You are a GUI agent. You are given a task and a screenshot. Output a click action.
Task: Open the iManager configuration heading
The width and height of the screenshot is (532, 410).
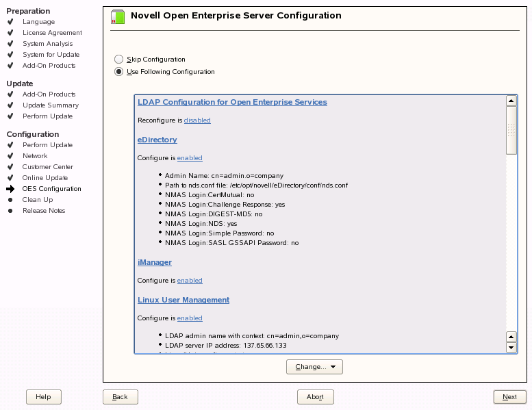point(155,262)
